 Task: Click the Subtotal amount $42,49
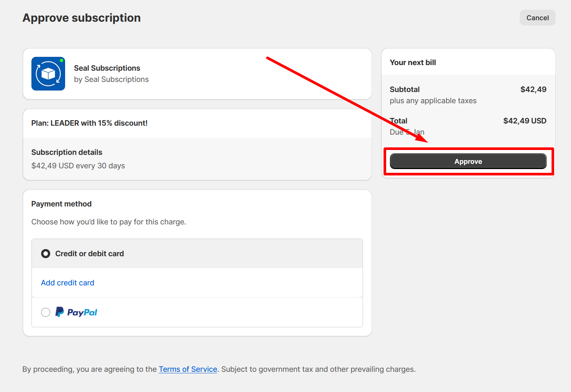(x=533, y=89)
